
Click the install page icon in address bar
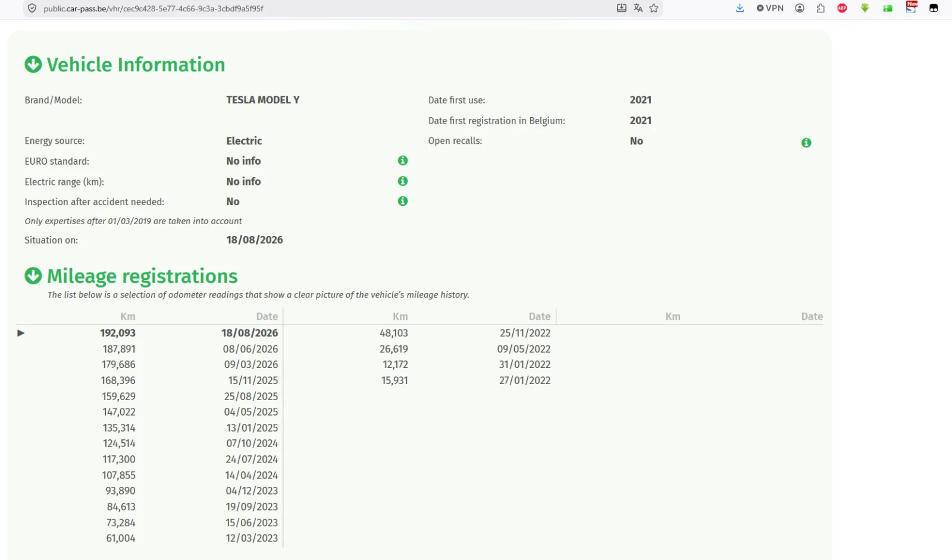621,8
